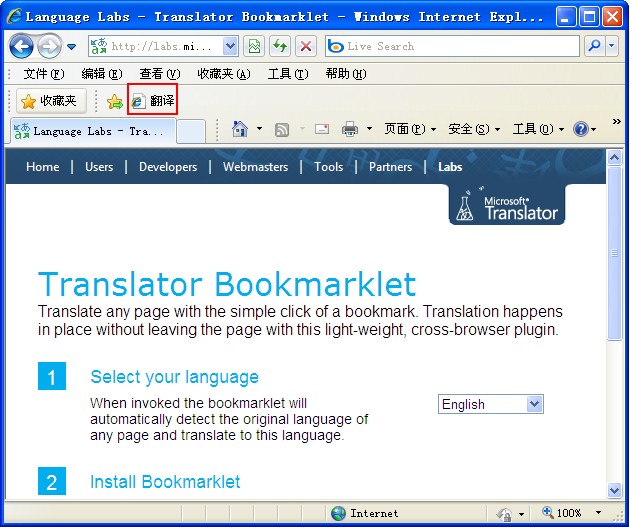630x527 pixels.
Task: Stop loading with the red X icon
Action: (x=306, y=46)
